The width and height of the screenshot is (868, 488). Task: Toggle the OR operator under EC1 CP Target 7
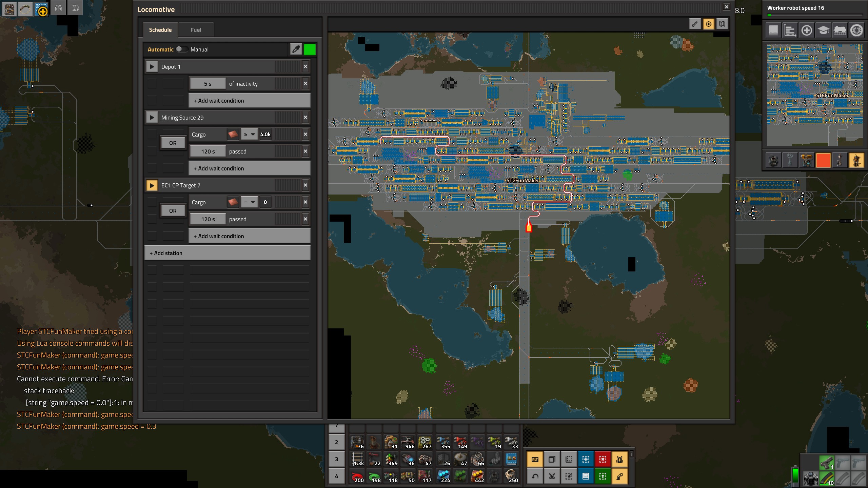click(173, 211)
